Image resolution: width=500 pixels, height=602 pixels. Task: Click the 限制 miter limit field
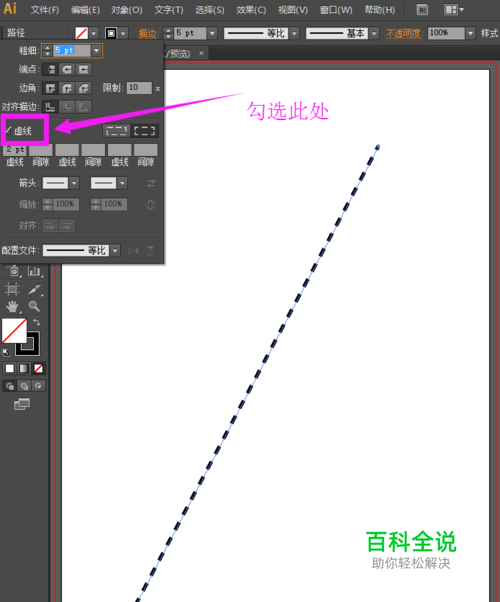139,88
